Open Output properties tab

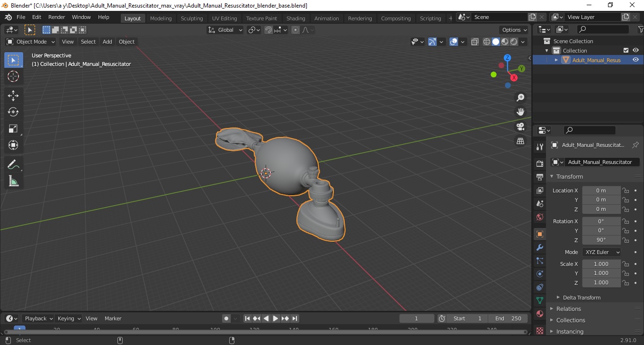pos(540,177)
